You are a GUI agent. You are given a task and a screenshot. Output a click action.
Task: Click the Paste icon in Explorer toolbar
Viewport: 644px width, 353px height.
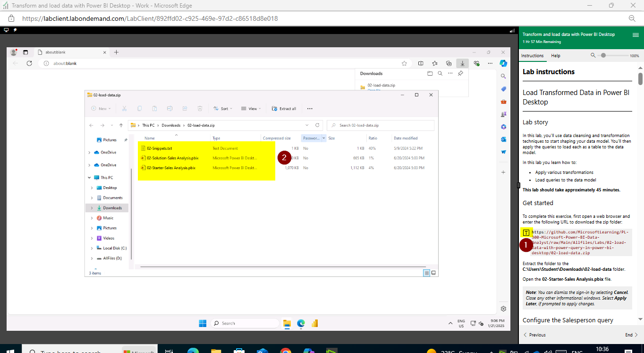[x=154, y=109]
